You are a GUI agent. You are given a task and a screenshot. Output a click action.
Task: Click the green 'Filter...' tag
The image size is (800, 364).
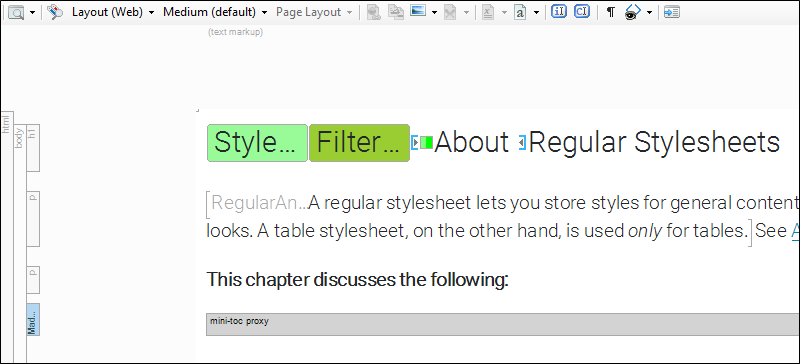[x=360, y=143]
